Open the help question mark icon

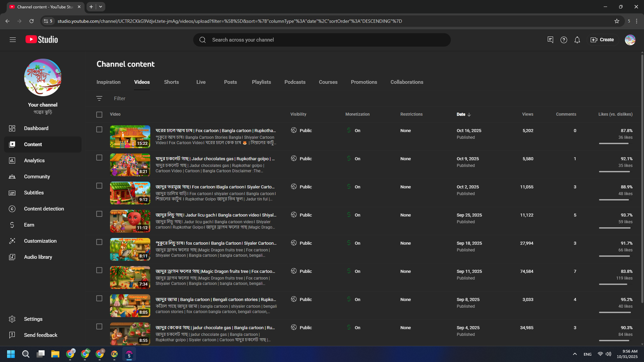tap(563, 40)
